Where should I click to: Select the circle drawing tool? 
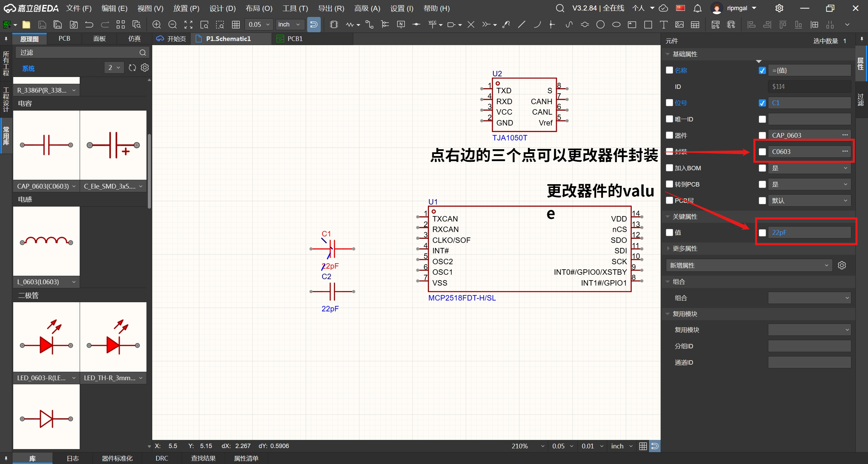coord(600,24)
